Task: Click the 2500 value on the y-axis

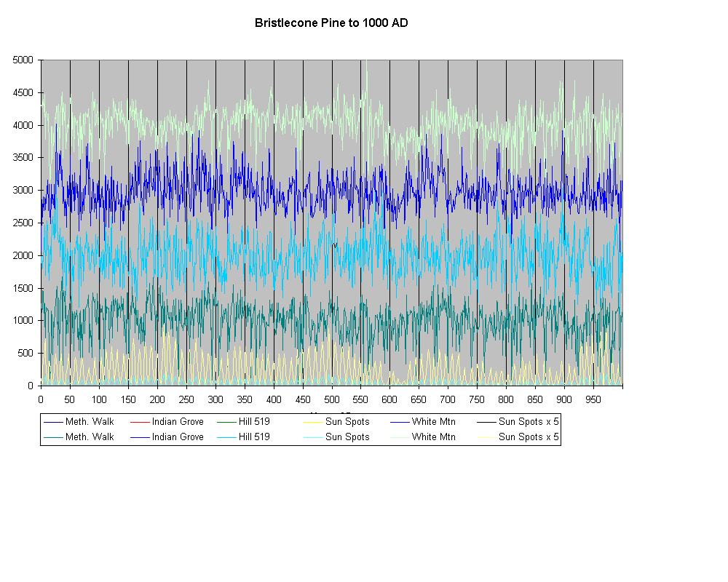Action: [23, 223]
